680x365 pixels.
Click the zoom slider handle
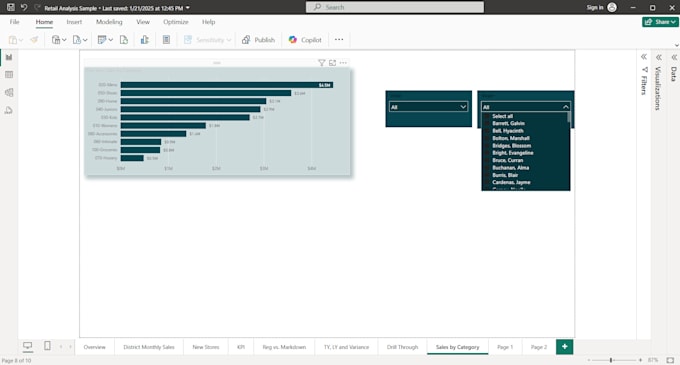pyautogui.click(x=611, y=360)
